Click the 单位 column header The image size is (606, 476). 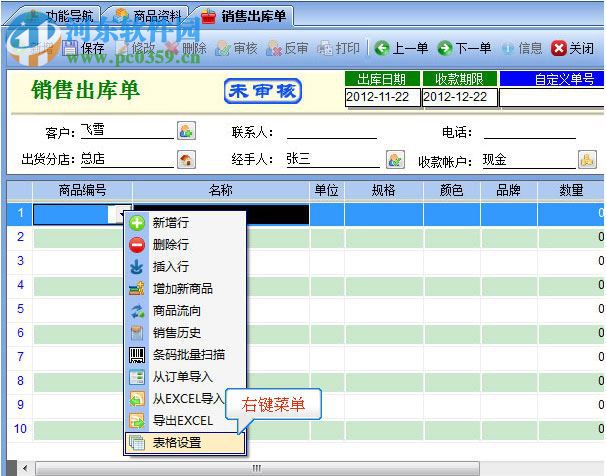click(327, 190)
